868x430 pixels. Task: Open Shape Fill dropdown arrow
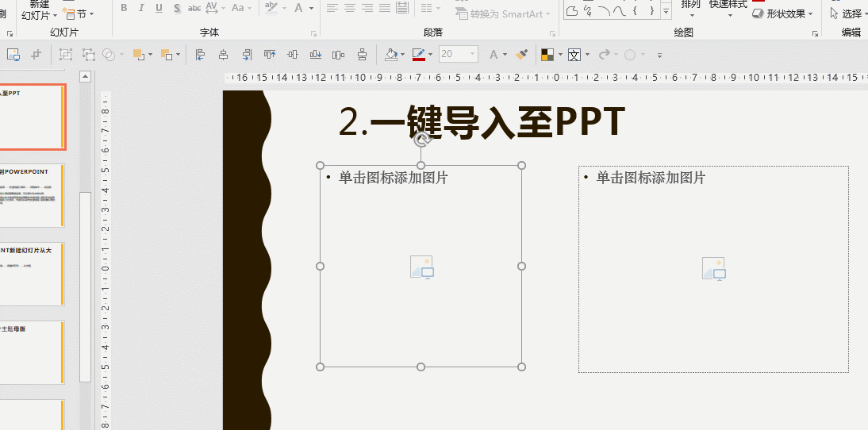402,54
